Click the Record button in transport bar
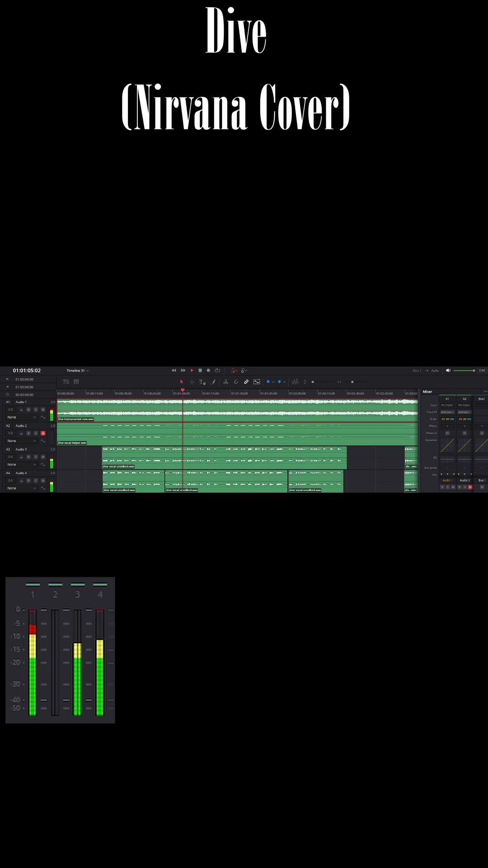This screenshot has width=488, height=868. coord(208,370)
